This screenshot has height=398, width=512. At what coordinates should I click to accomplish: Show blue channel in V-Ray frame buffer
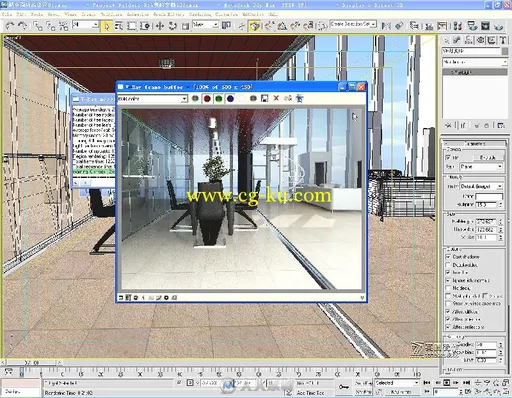pos(230,98)
